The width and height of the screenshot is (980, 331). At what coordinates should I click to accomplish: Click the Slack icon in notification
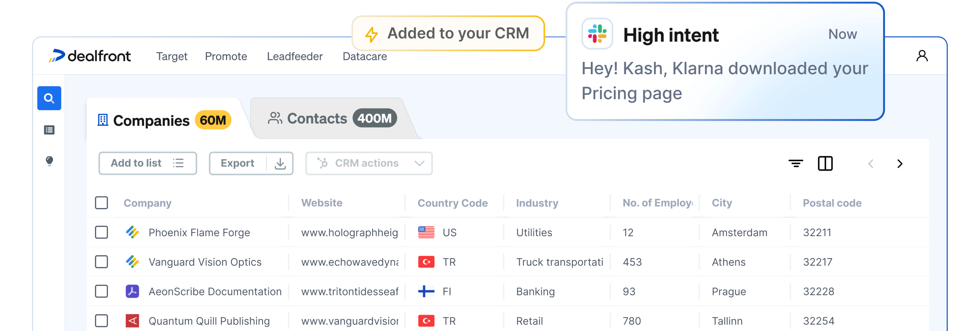[597, 34]
